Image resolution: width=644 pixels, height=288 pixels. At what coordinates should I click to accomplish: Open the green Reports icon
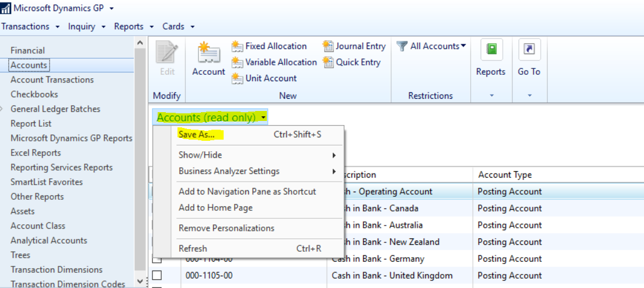click(491, 50)
